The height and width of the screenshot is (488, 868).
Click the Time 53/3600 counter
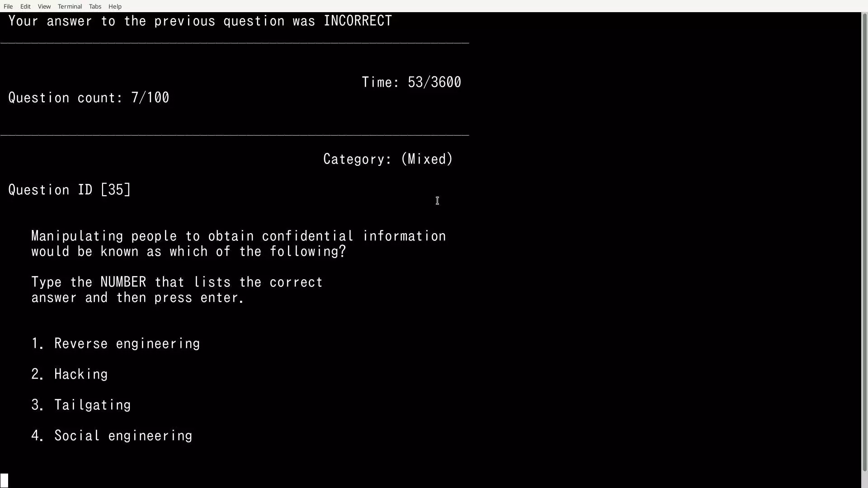(411, 82)
